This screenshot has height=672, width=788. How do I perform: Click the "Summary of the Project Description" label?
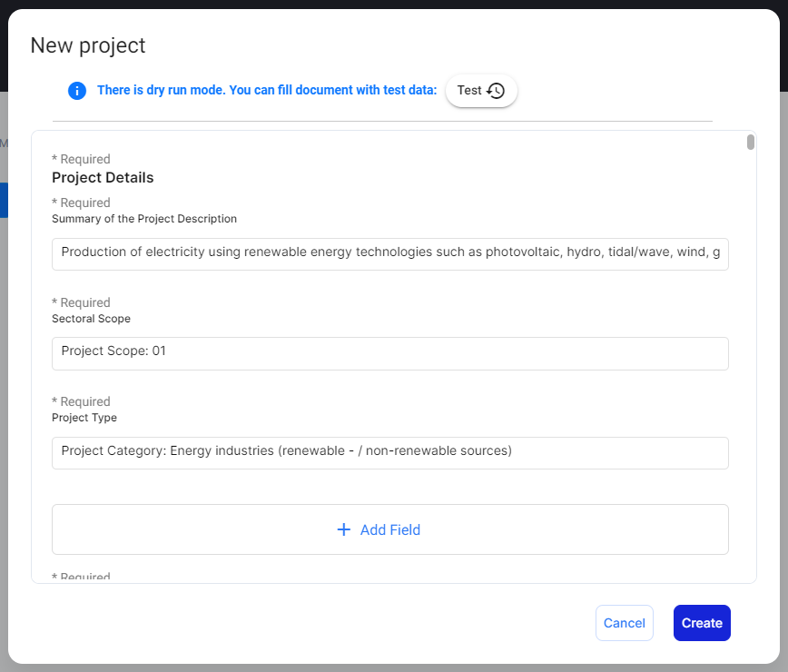tap(144, 219)
